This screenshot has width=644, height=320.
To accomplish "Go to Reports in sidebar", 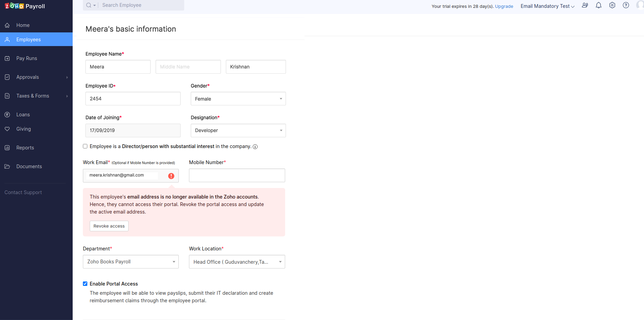I will [25, 148].
